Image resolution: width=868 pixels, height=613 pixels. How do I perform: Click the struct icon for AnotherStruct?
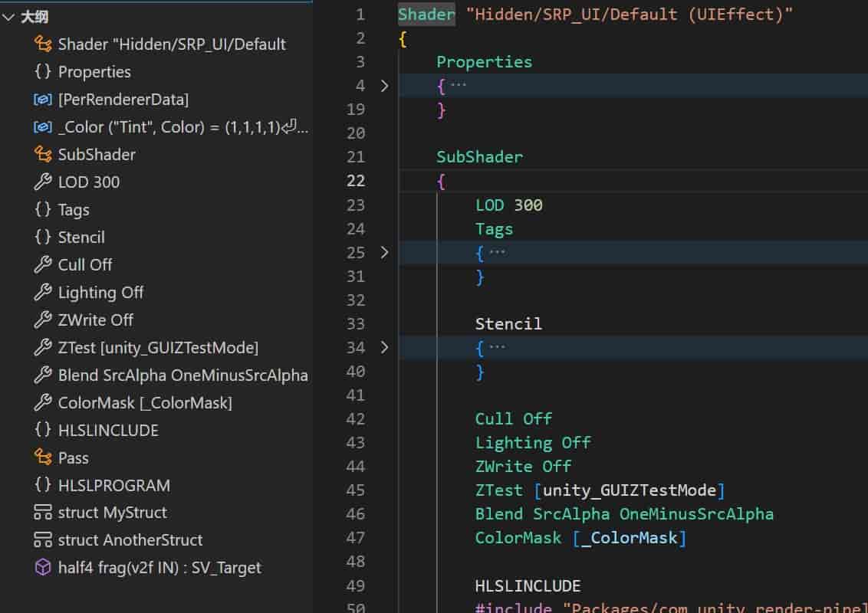click(42, 539)
